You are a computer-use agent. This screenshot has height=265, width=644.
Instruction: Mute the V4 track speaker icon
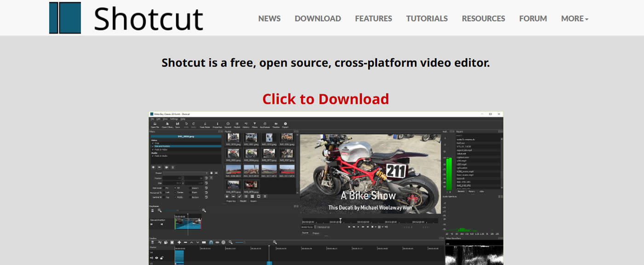[151, 258]
